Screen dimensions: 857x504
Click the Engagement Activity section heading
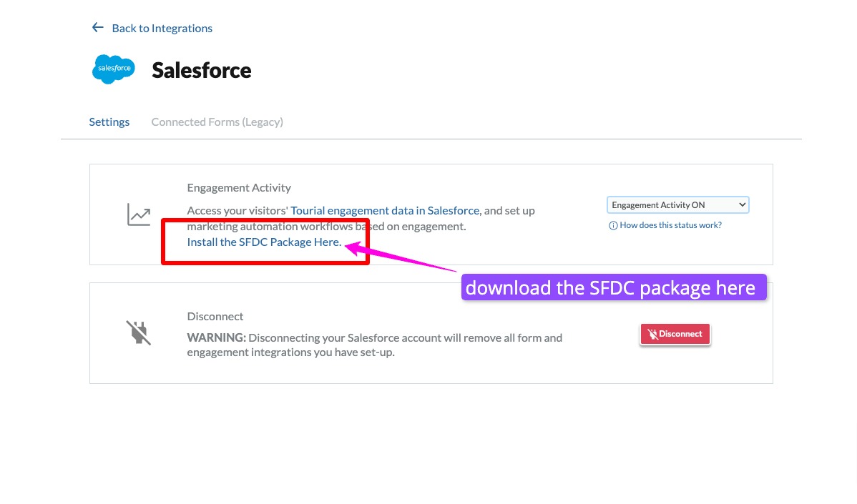[239, 188]
